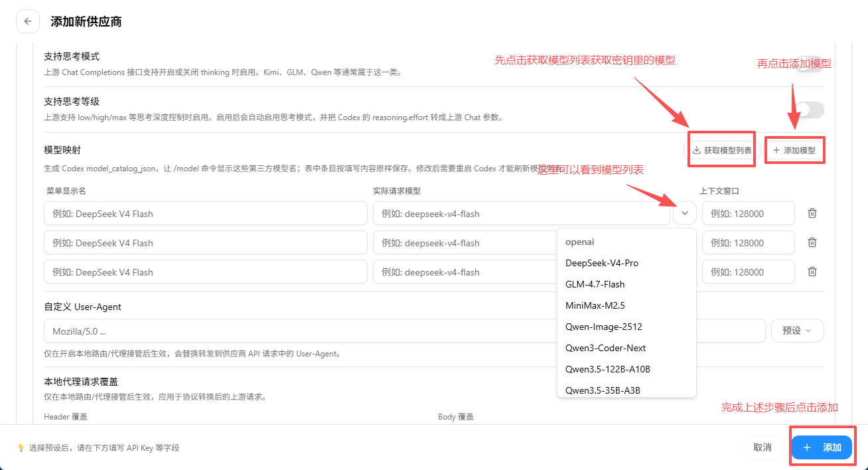868x470 pixels.
Task: Click the 自定义 User-Agent Mozilla/5.0 input
Action: pos(405,331)
